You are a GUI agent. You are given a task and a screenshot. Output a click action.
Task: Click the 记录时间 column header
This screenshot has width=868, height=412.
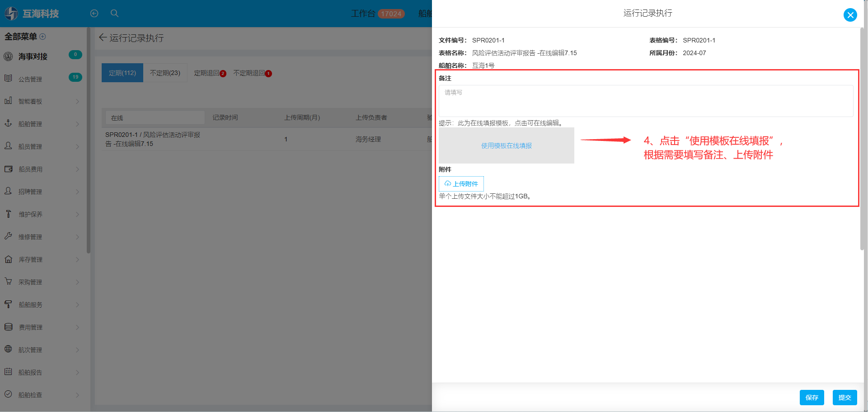pyautogui.click(x=225, y=117)
